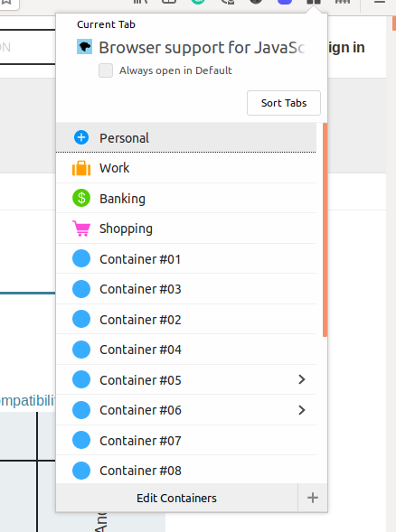This screenshot has width=396, height=532.
Task: Open the browser hamburger menu
Action: [380, 2]
